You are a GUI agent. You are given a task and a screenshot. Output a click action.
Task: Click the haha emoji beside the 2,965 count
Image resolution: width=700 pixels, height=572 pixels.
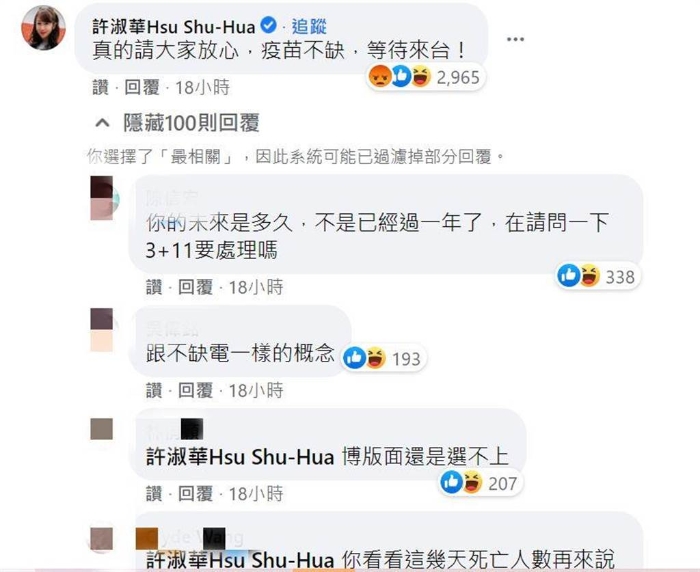(421, 77)
